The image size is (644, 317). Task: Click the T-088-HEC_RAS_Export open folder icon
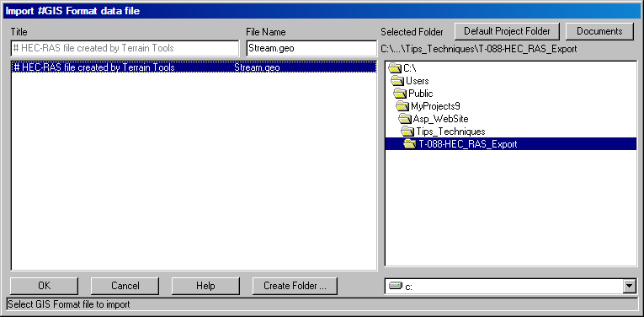click(x=410, y=144)
